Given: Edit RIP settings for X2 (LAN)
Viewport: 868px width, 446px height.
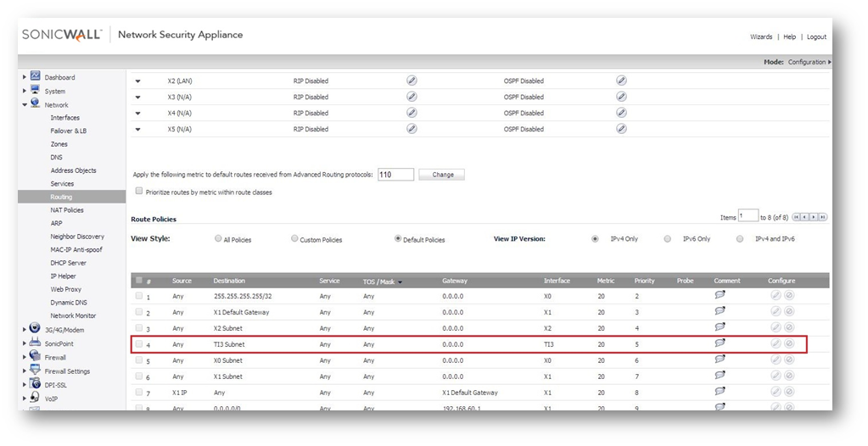Looking at the screenshot, I should [412, 81].
